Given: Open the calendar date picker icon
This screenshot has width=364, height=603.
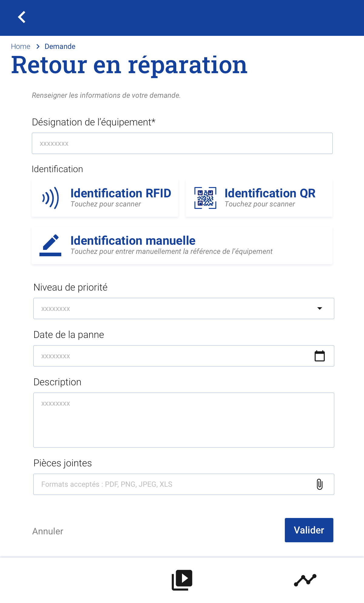Looking at the screenshot, I should click(x=319, y=356).
